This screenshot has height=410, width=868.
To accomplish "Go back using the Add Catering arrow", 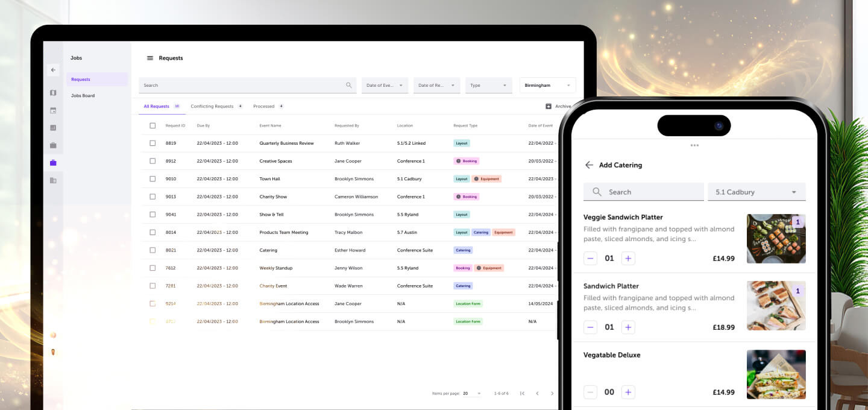I will click(x=589, y=165).
